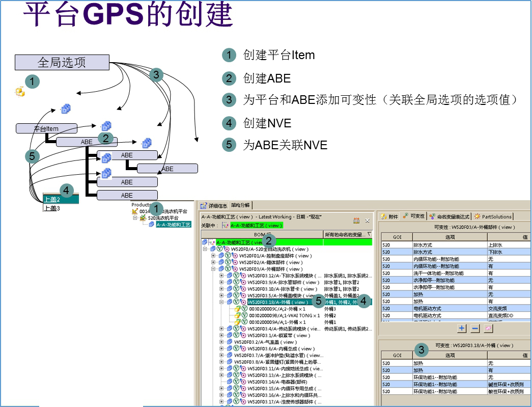This screenshot has width=532, height=407.
Task: Switch to the PartSolutions tab
Action: coord(493,216)
